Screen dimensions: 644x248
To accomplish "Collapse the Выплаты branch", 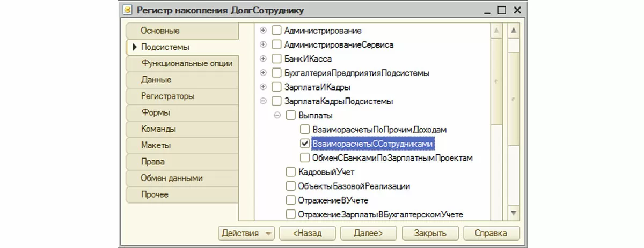I will (x=277, y=115).
